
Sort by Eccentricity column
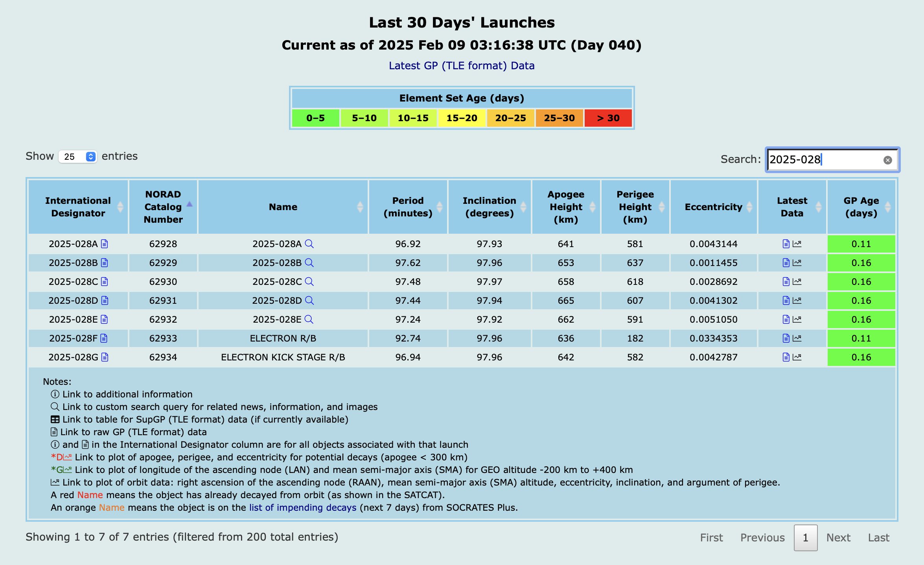coord(714,207)
